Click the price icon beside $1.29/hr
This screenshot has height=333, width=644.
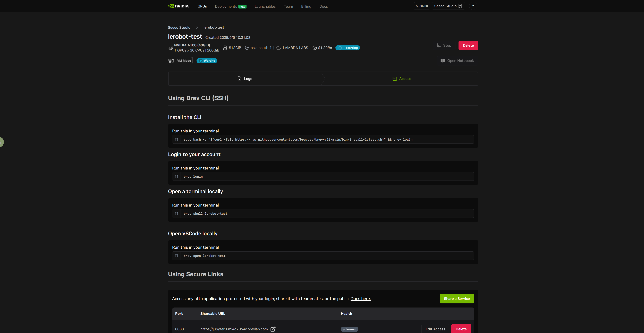315,48
